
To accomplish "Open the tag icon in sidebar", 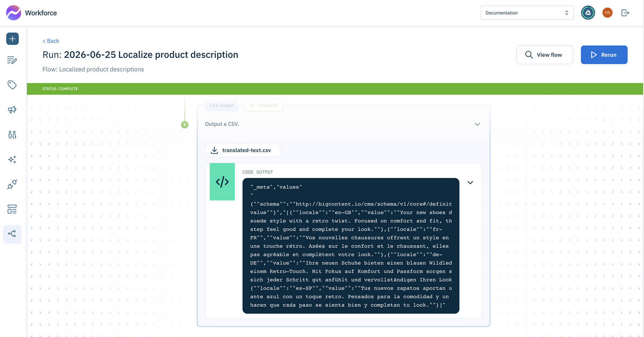I will click(x=12, y=85).
